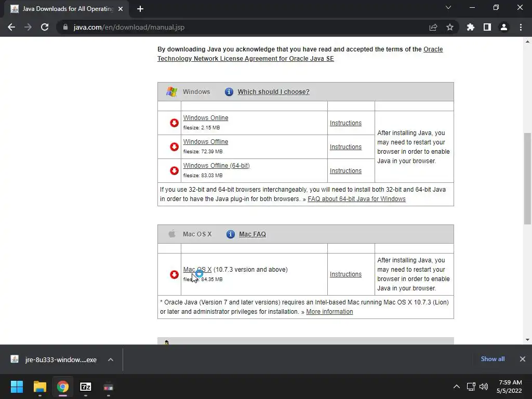Click the page vertical scrollbar thumb
Viewport: 532px width, 399px height.
click(x=527, y=179)
